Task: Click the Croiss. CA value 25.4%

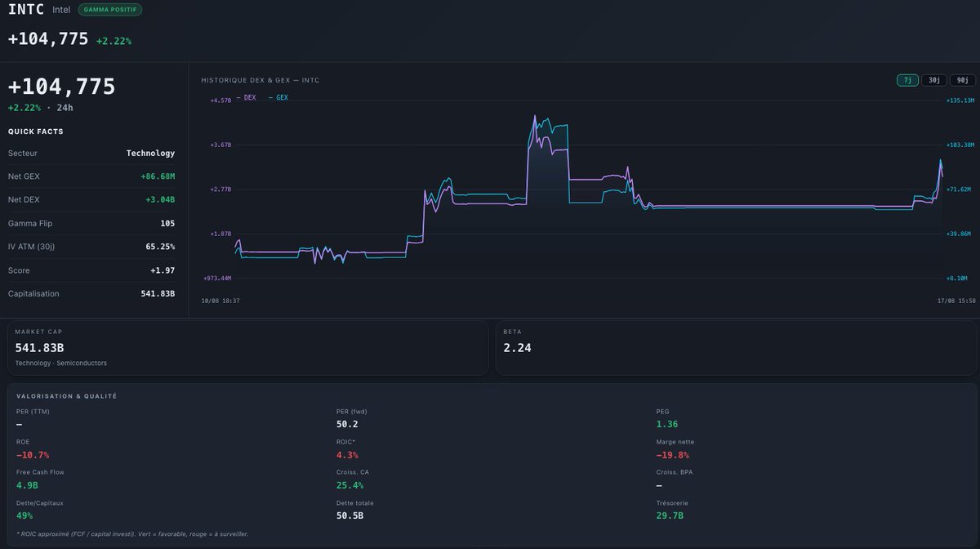Action: pyautogui.click(x=350, y=485)
